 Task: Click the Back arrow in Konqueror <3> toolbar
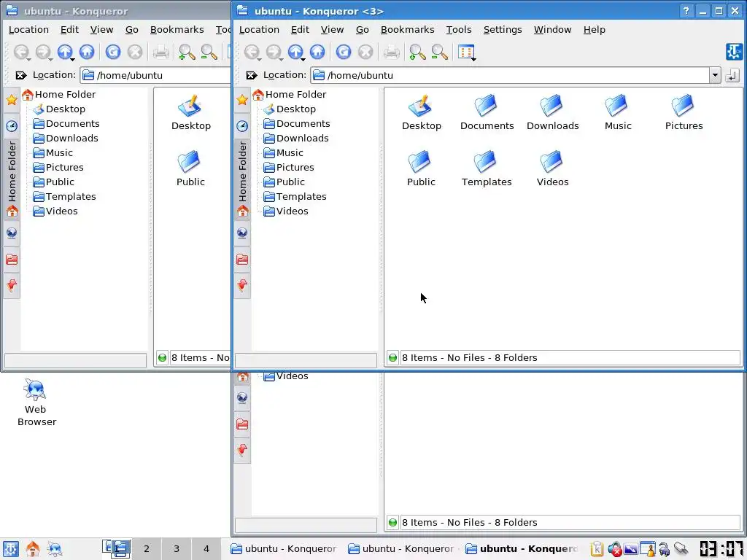click(x=252, y=52)
